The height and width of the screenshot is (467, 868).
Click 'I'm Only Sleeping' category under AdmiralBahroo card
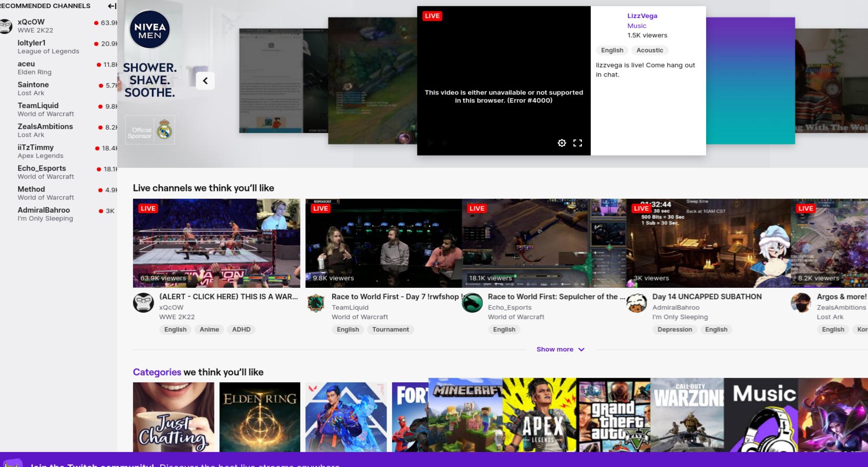(x=680, y=317)
